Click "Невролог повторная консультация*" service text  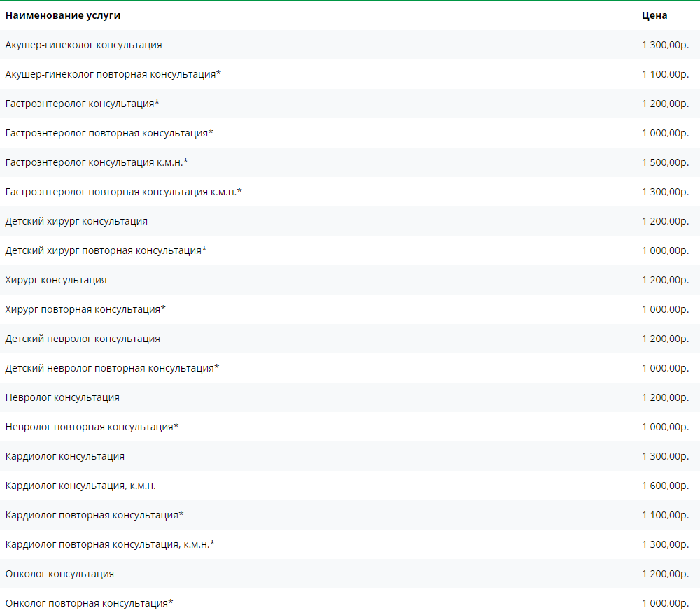tap(92, 427)
